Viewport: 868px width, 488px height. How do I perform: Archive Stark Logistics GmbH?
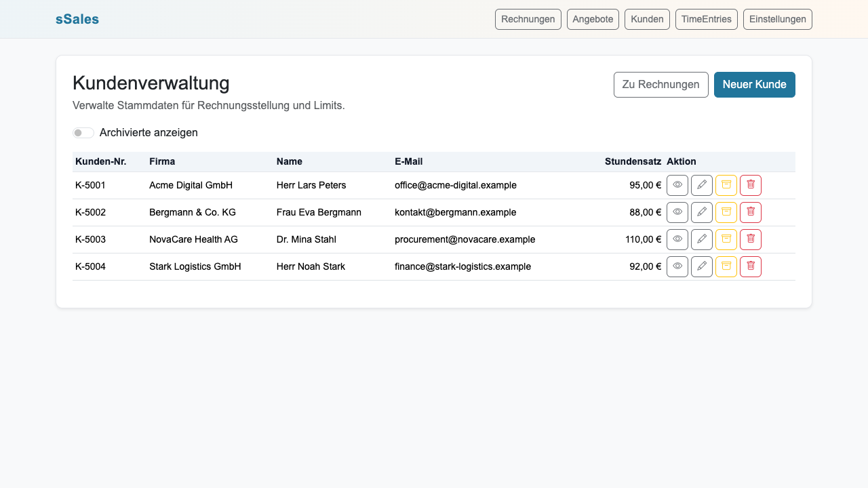tap(726, 266)
